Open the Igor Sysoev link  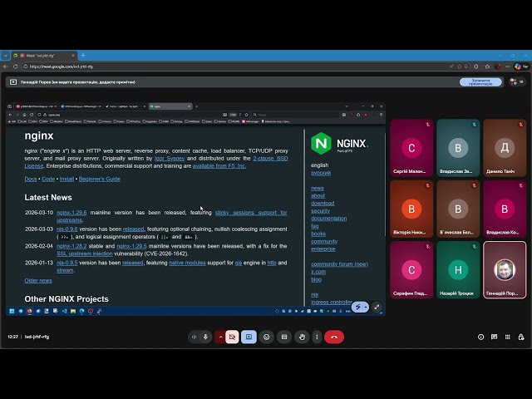point(170,159)
